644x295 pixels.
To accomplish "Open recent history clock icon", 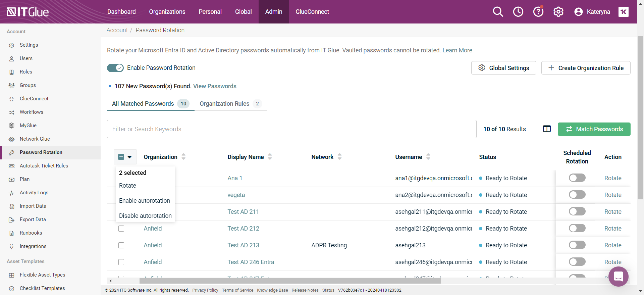I will pyautogui.click(x=518, y=12).
